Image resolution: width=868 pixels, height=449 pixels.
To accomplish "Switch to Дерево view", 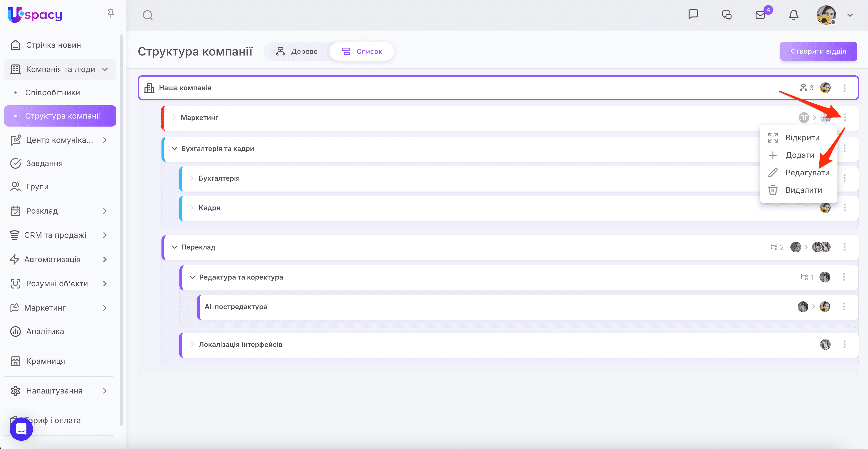I will [297, 52].
